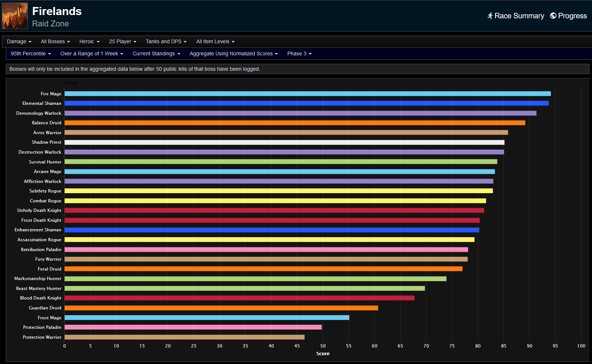Open the All Item Levels dropdown
This screenshot has width=592, height=364.
215,41
